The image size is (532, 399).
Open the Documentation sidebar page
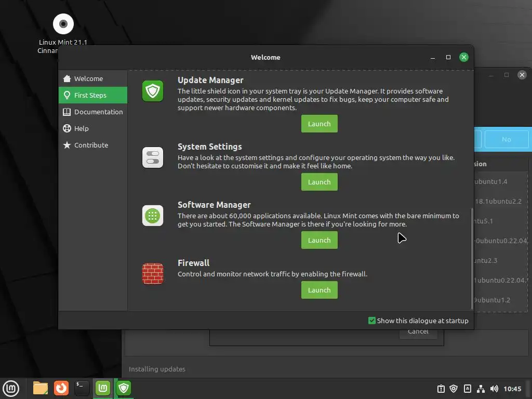93,112
